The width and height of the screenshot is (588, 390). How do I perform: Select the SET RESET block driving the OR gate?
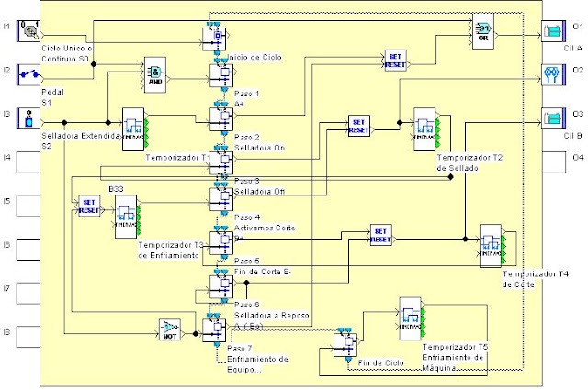tap(396, 61)
